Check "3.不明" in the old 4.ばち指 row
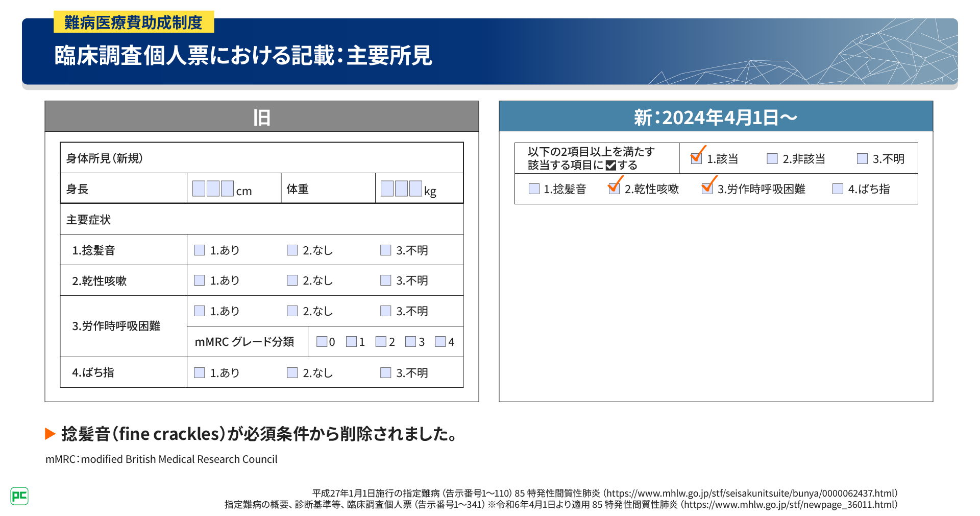The width and height of the screenshot is (980, 516). tap(385, 373)
